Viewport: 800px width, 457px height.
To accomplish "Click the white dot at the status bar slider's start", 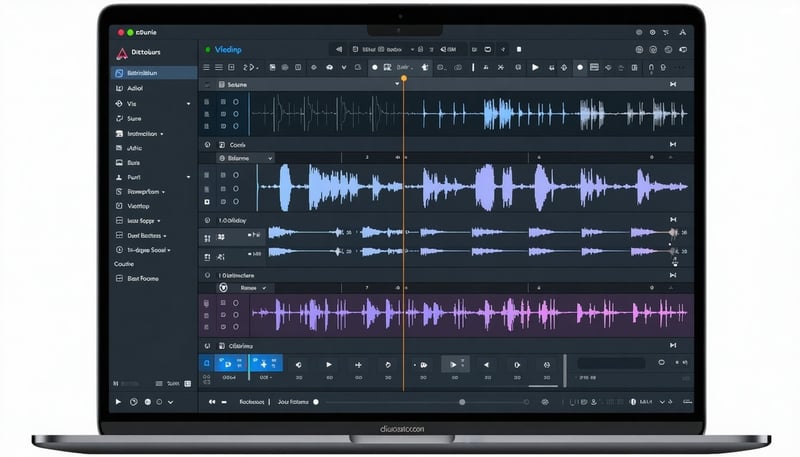I will click(316, 402).
